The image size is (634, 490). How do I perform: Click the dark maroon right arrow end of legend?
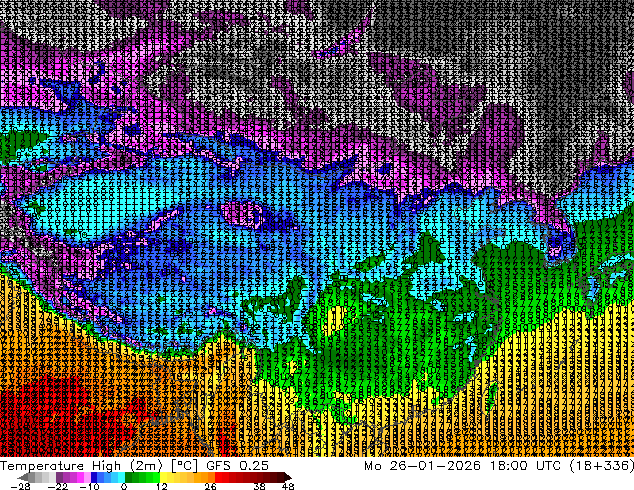287,477
